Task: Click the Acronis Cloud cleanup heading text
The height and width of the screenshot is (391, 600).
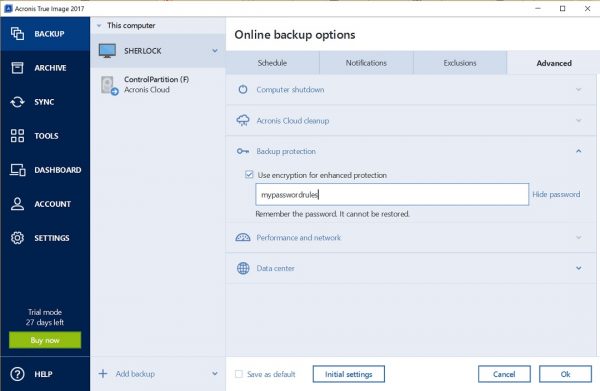Action: 293,121
